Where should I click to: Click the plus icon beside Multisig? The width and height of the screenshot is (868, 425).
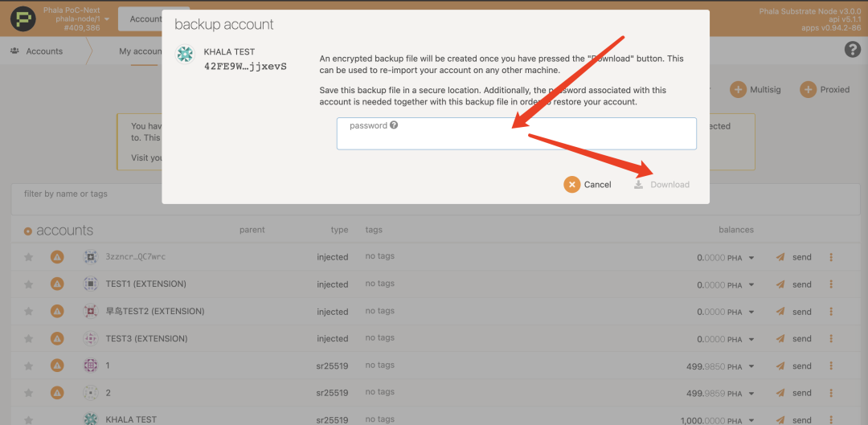click(738, 90)
